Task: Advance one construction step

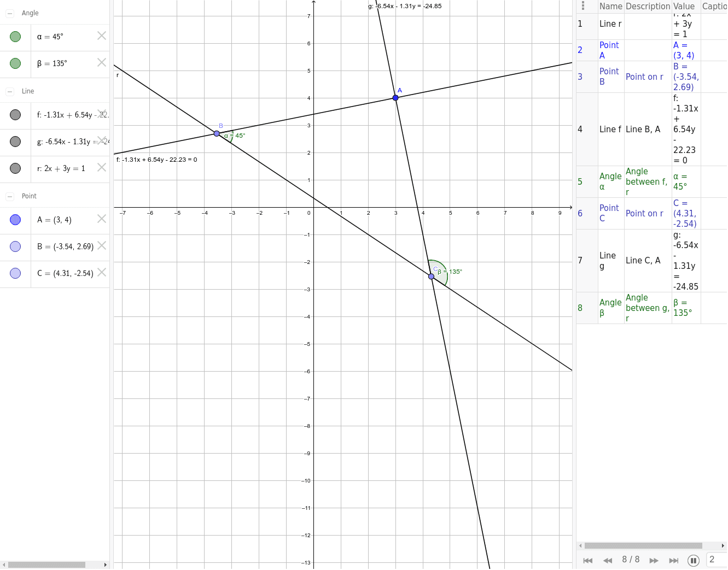Action: click(x=654, y=560)
